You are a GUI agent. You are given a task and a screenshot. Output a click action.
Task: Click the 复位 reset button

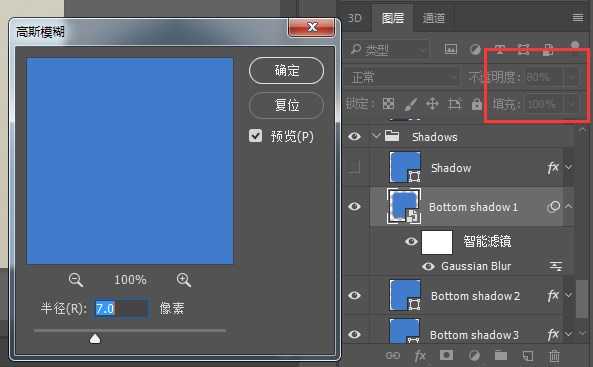286,105
